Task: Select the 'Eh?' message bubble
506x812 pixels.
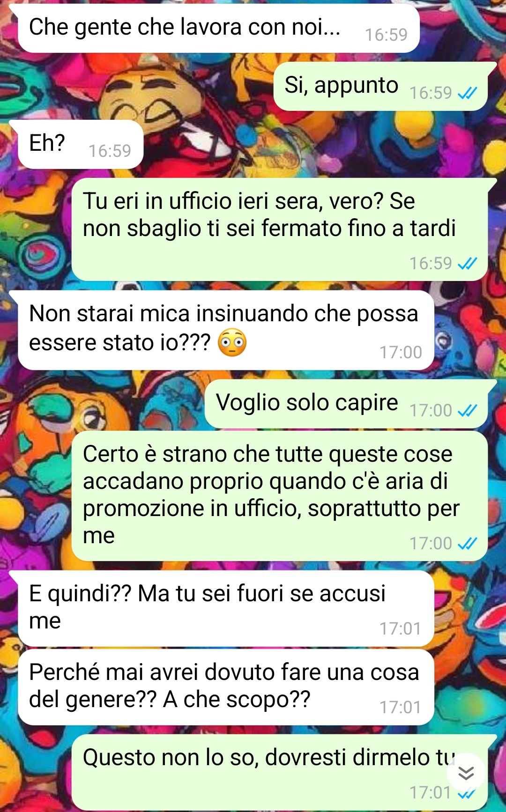Action: 81,144
